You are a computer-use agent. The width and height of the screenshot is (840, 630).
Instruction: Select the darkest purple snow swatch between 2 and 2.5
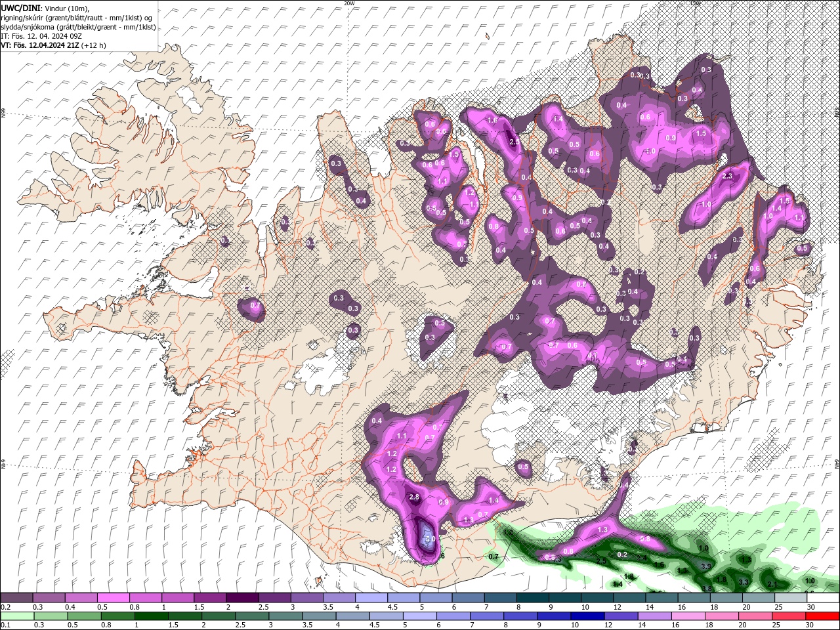241,598
